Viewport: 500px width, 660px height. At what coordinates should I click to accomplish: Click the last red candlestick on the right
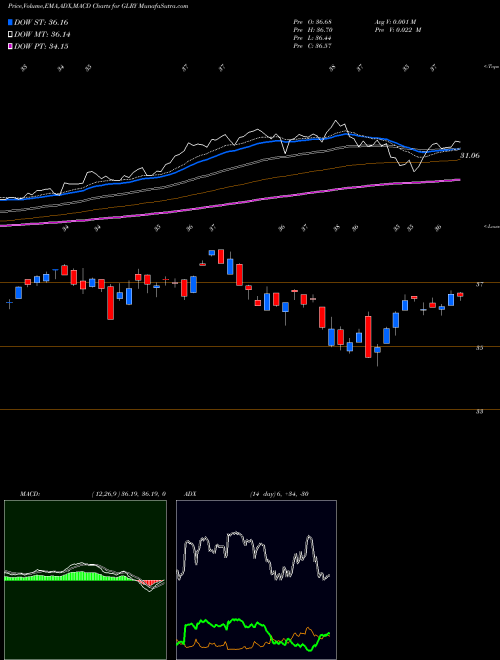pos(460,295)
